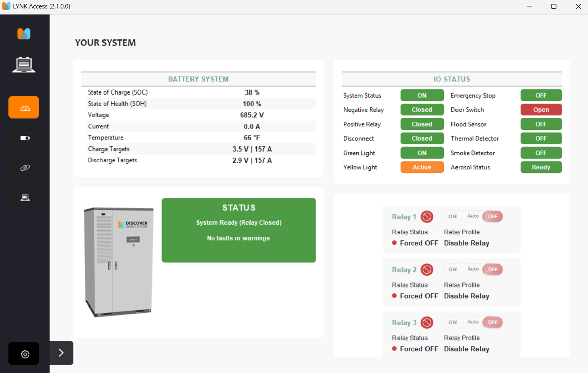Open the dashboard gauge icon in sidebar
The width and height of the screenshot is (588, 373).
click(x=24, y=107)
